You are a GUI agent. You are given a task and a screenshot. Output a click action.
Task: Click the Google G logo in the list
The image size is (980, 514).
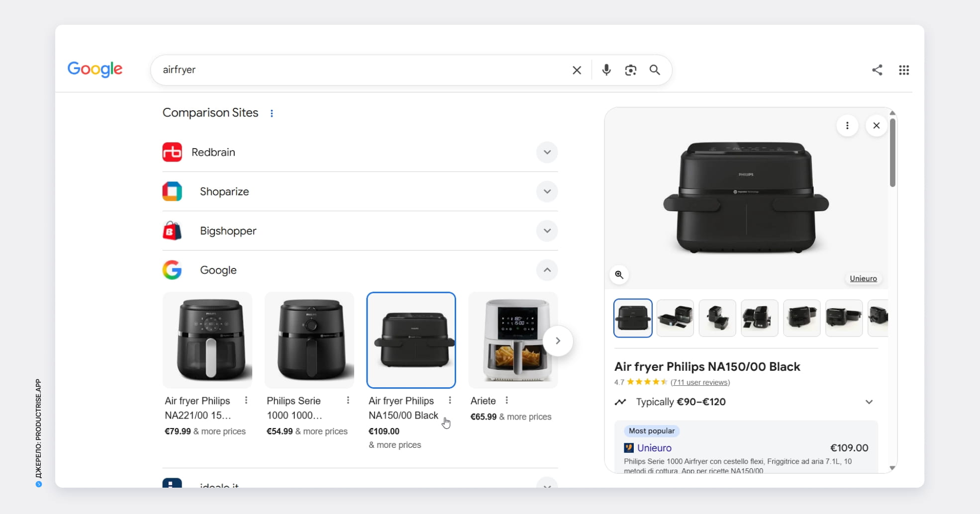coord(172,270)
